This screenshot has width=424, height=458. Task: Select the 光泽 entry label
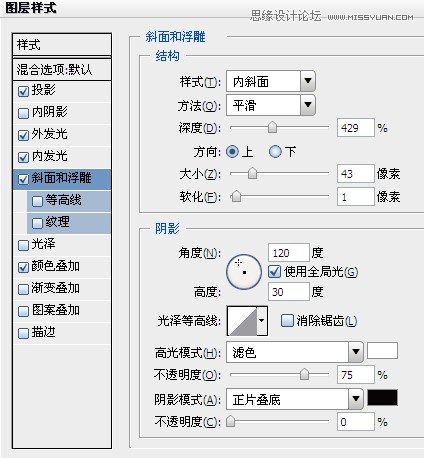coord(43,244)
